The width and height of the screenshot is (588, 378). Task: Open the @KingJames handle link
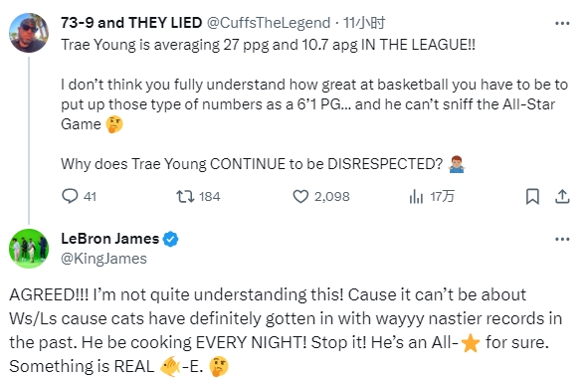click(103, 259)
